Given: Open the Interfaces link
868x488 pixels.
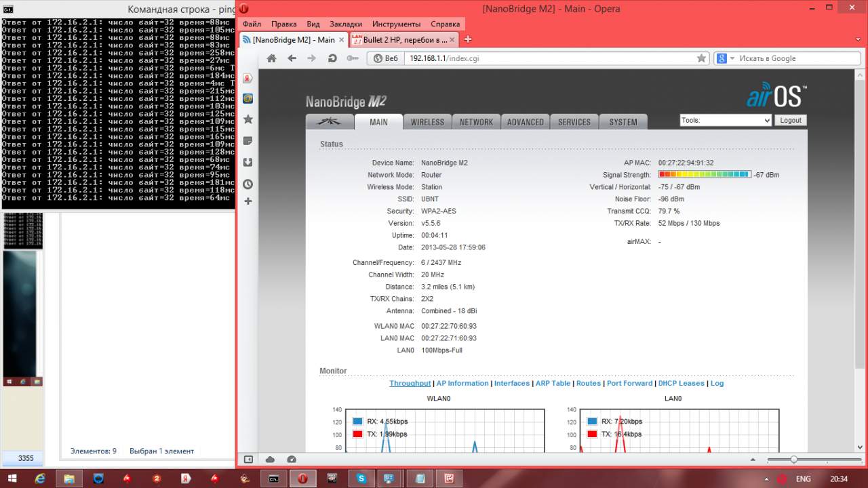Looking at the screenshot, I should click(x=512, y=384).
